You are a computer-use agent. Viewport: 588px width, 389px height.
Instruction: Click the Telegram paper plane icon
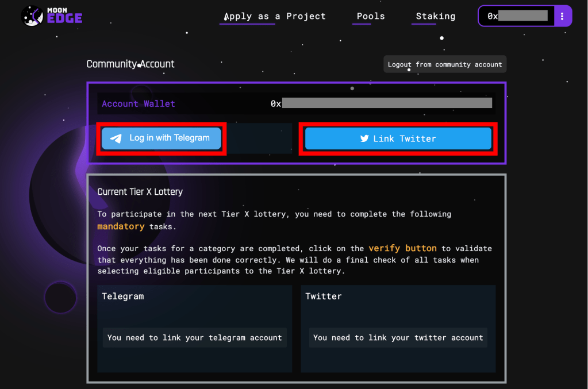pyautogui.click(x=116, y=138)
